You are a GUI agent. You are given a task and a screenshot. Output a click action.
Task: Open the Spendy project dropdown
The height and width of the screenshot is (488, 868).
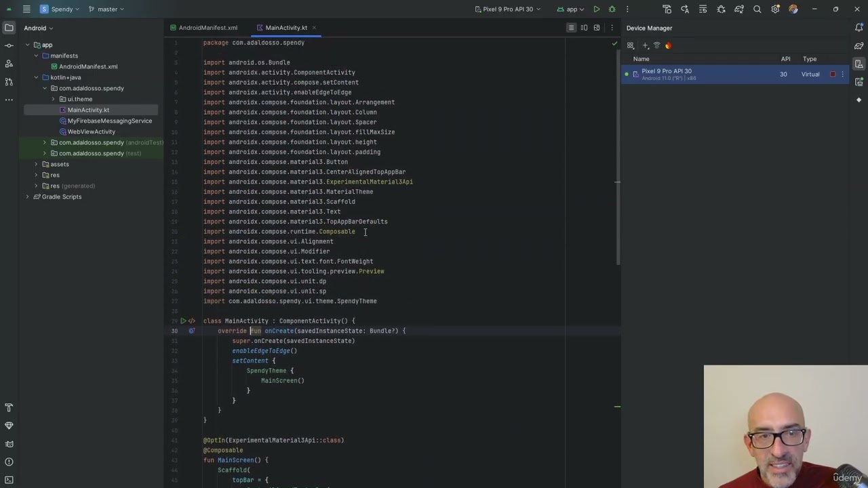tap(60, 9)
